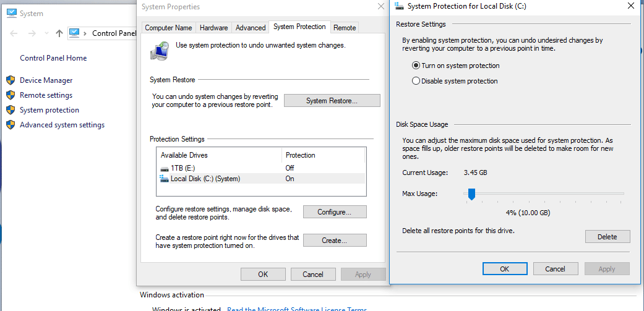The width and height of the screenshot is (644, 311).
Task: Click the Available Drives column header
Action: [x=220, y=156]
